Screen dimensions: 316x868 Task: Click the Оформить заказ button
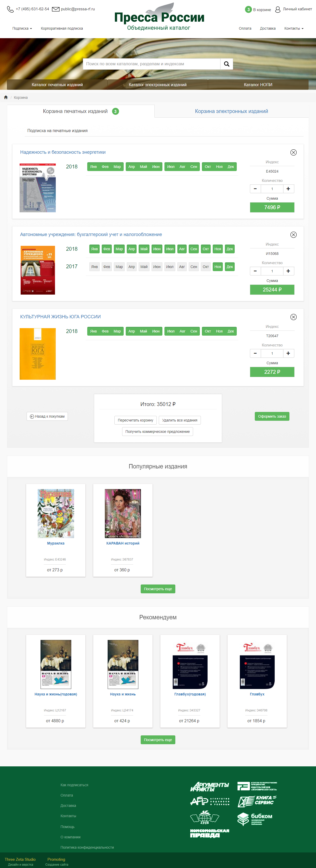click(272, 417)
